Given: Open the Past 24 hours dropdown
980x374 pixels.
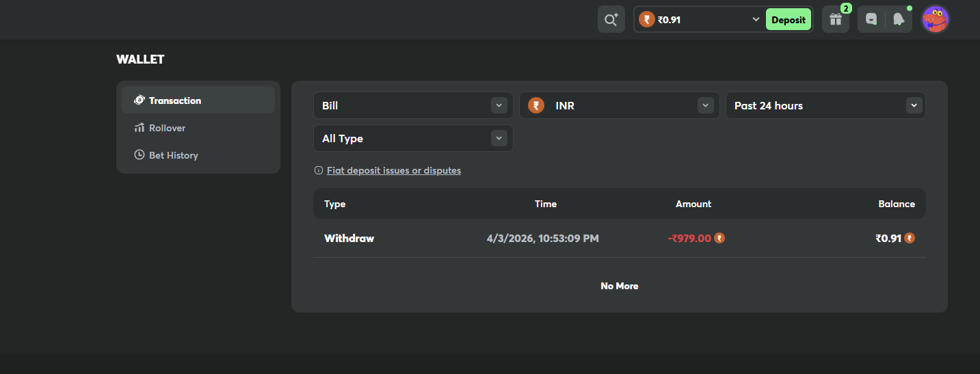Looking at the screenshot, I should tap(825, 105).
